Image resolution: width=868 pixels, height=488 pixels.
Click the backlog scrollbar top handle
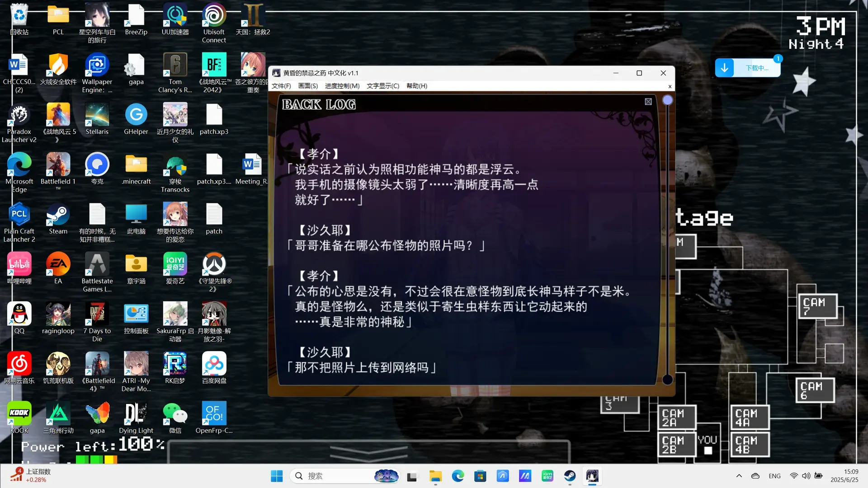pos(667,100)
